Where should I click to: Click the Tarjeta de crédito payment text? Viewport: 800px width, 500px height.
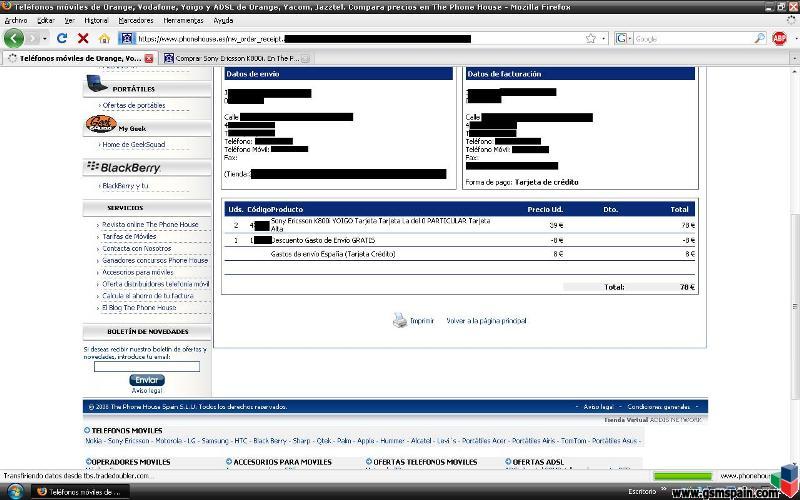click(546, 182)
